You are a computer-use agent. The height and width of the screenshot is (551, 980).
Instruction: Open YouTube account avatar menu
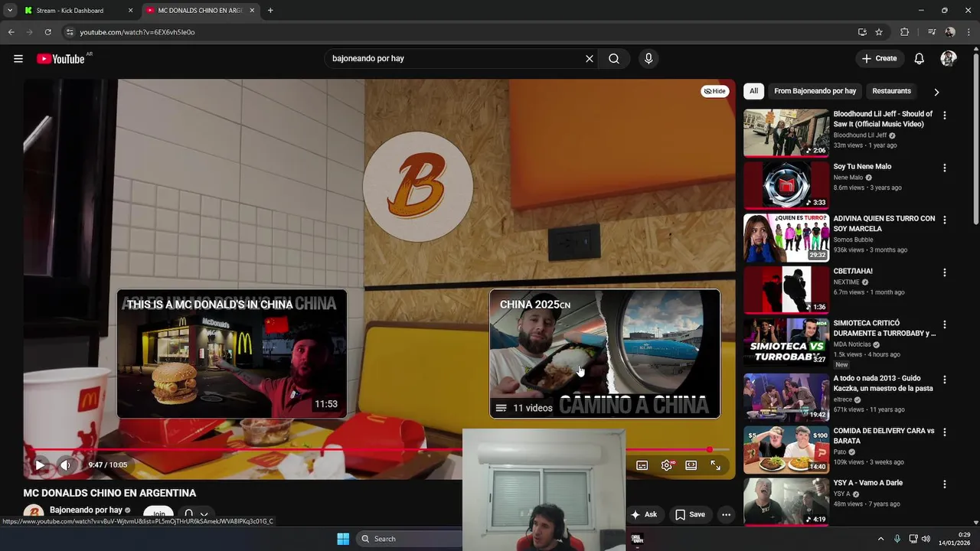(949, 59)
